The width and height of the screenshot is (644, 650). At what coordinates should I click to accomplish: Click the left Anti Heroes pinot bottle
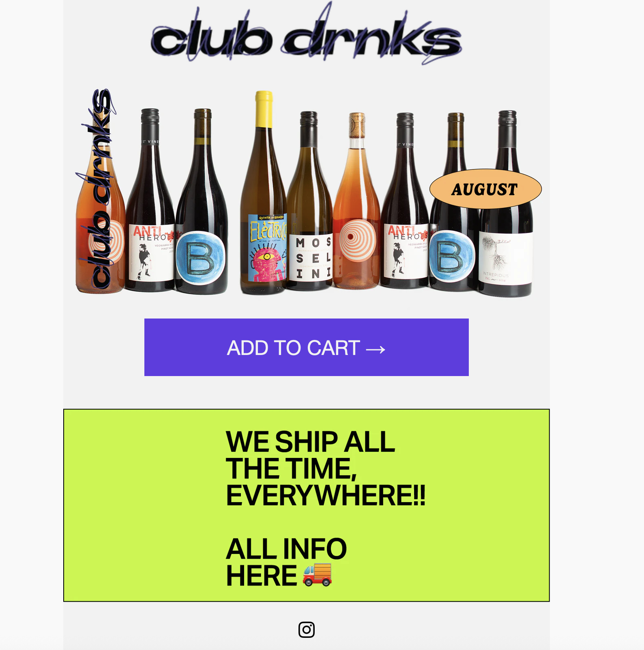click(x=150, y=200)
